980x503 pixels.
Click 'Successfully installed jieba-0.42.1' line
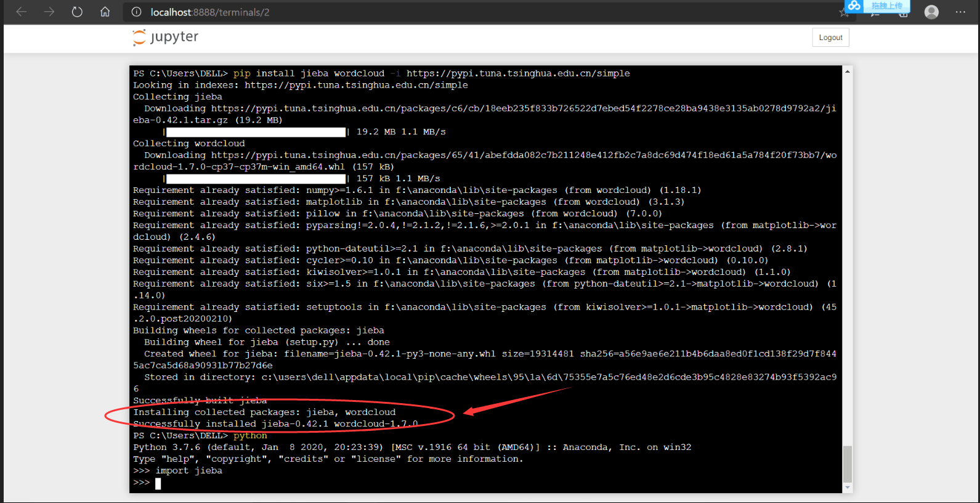click(275, 425)
